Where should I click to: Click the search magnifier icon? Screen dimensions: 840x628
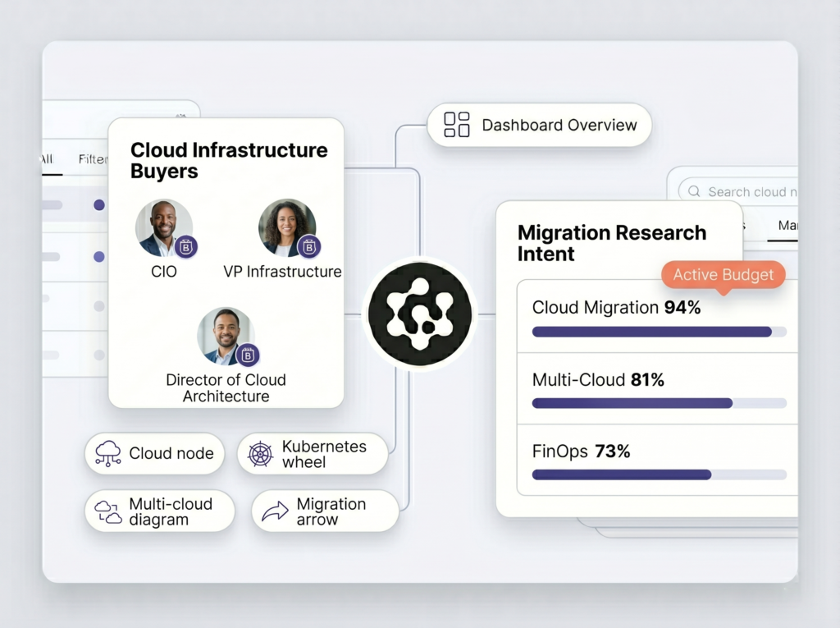coord(694,191)
